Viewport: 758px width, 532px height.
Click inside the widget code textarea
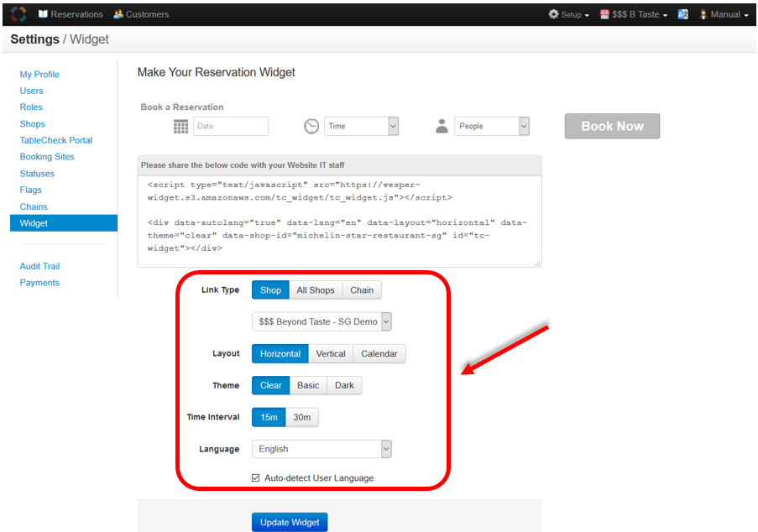click(339, 221)
